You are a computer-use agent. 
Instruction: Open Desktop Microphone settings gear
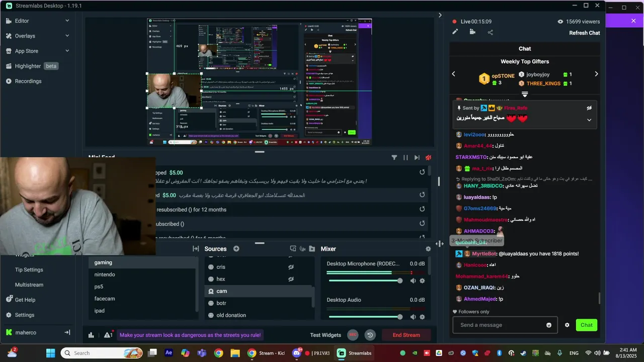[x=422, y=281]
